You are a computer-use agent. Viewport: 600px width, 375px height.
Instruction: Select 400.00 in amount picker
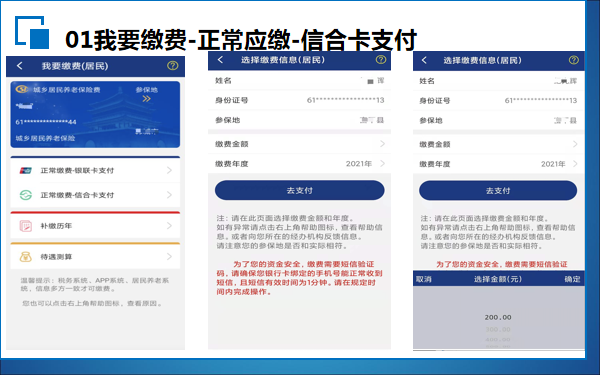pyautogui.click(x=498, y=339)
